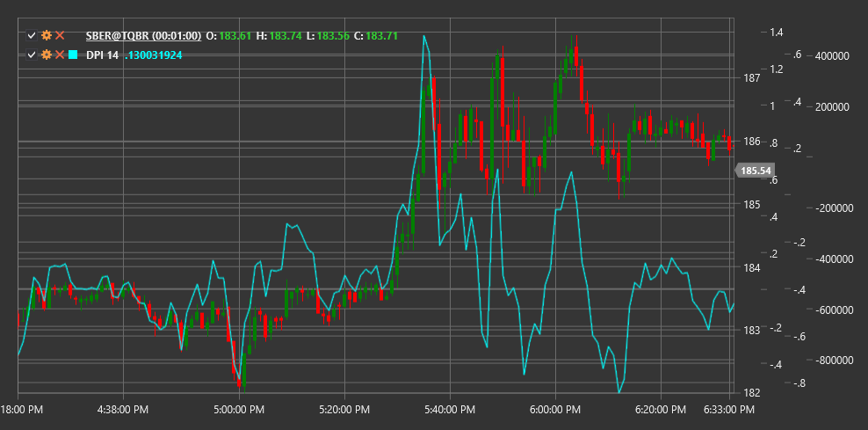Select the DPI value .130031924
The image size is (868, 430).
point(154,55)
